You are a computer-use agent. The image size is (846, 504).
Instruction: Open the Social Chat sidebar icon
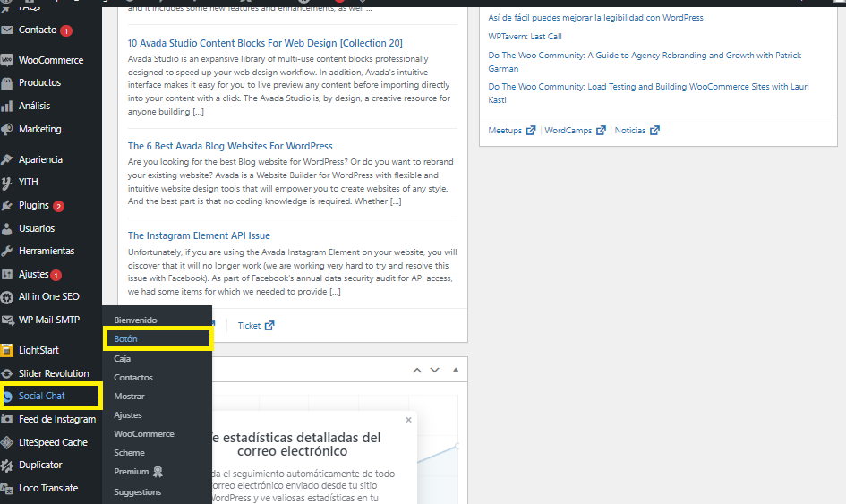pos(7,396)
